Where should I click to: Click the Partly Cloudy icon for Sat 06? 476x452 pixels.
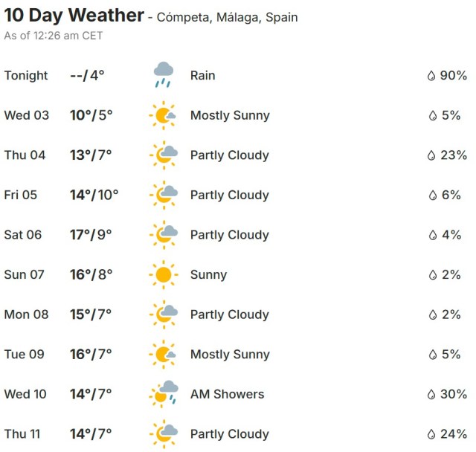tap(163, 235)
